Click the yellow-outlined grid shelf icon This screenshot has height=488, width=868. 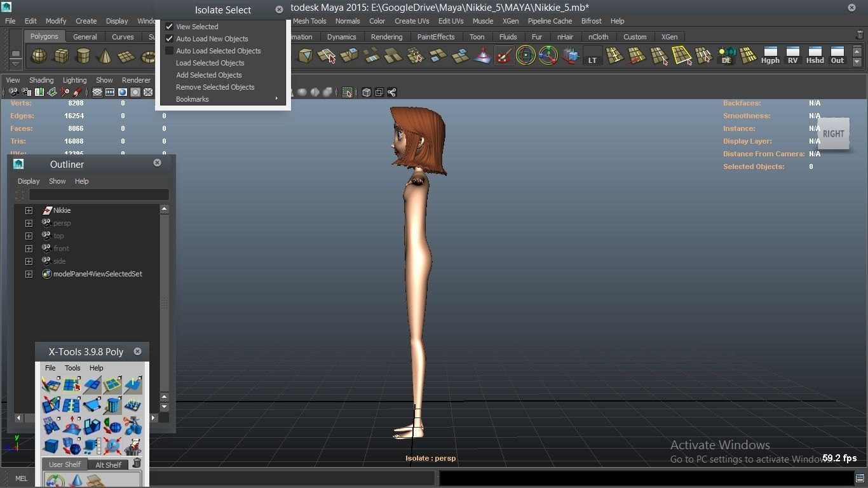click(x=682, y=56)
